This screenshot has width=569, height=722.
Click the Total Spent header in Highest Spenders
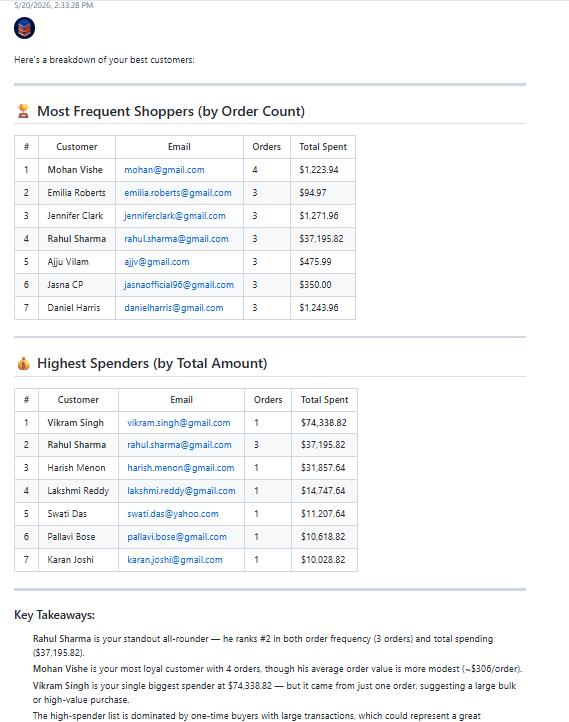click(325, 400)
